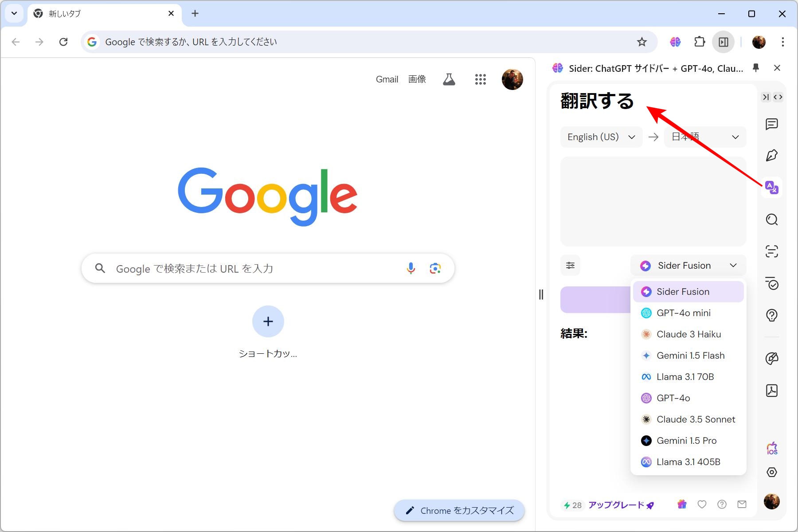Close the Sider side panel

777,68
